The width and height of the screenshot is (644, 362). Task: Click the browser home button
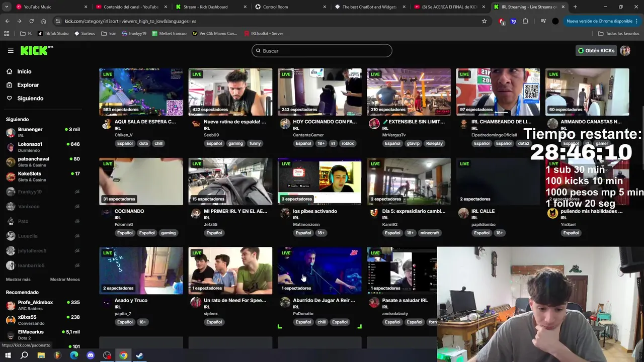point(43,21)
